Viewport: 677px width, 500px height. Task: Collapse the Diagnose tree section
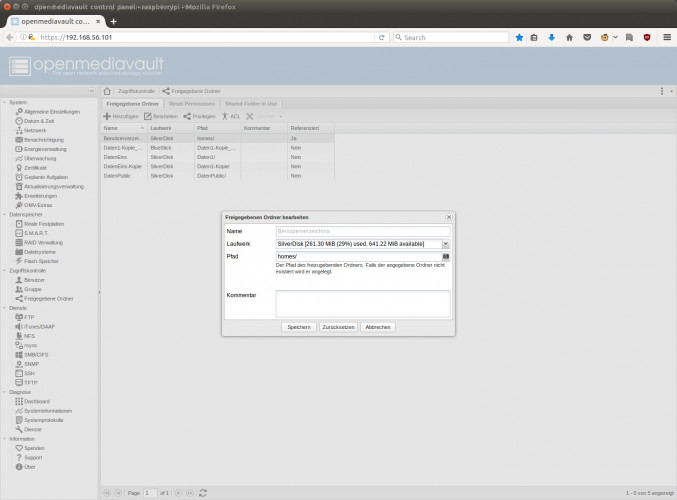click(x=4, y=392)
